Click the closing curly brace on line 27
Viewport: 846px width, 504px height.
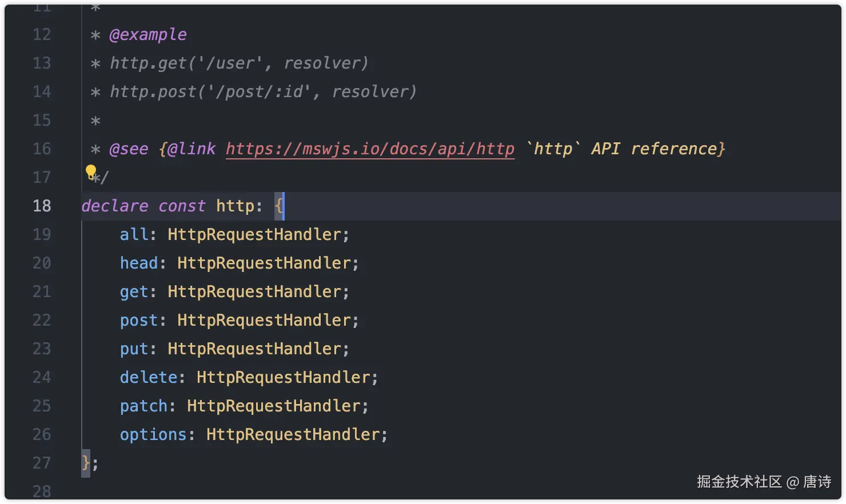pos(86,463)
